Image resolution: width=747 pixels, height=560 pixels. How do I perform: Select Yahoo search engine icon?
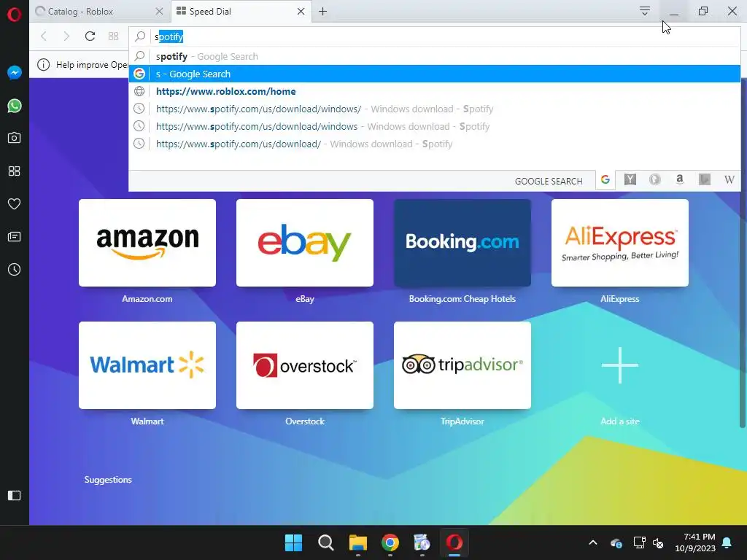[630, 180]
